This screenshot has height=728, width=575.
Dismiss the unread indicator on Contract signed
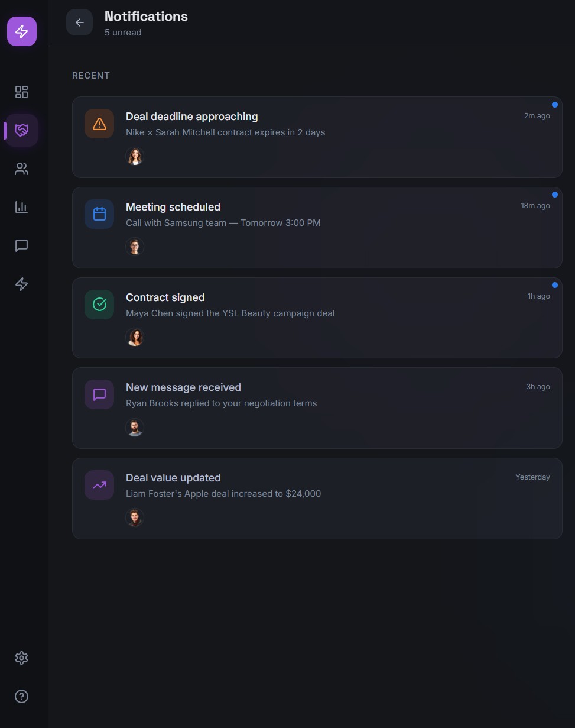pyautogui.click(x=554, y=284)
